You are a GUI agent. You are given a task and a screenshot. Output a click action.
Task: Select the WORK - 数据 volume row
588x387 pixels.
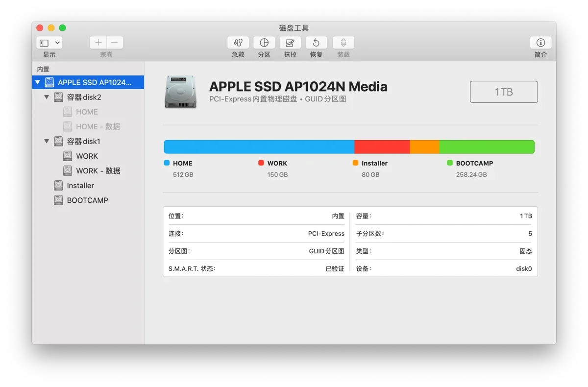click(x=88, y=170)
